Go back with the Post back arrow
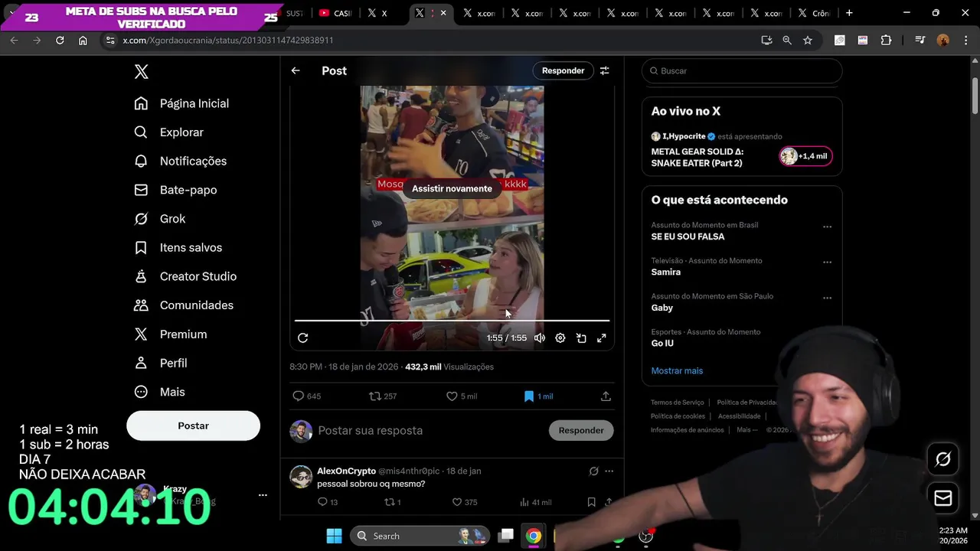This screenshot has height=551, width=980. (296, 70)
